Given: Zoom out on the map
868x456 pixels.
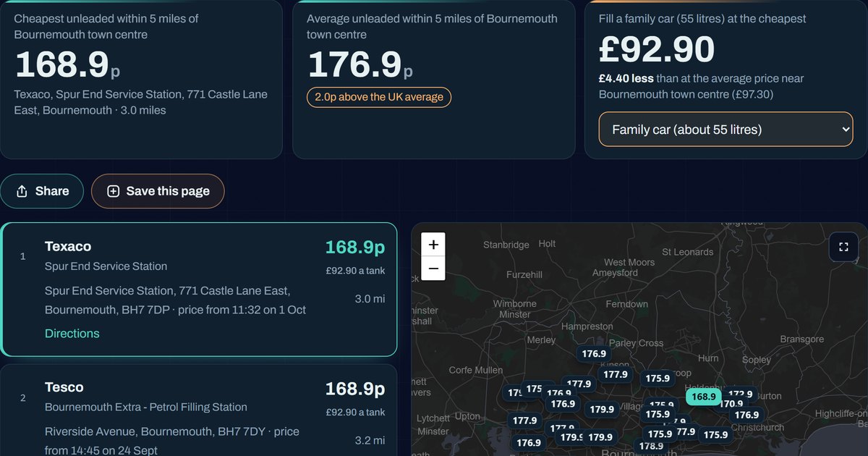Looking at the screenshot, I should (x=433, y=269).
